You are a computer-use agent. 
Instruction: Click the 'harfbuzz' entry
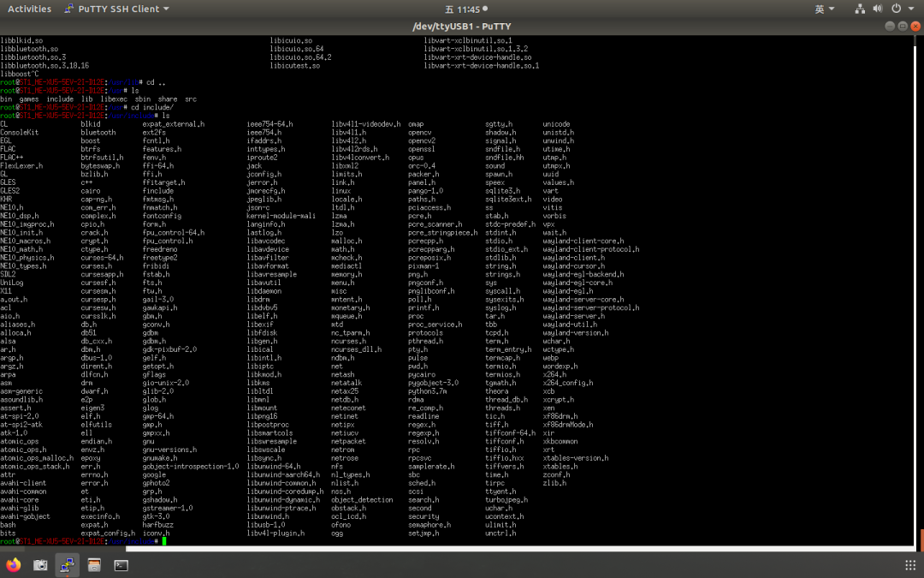158,524
